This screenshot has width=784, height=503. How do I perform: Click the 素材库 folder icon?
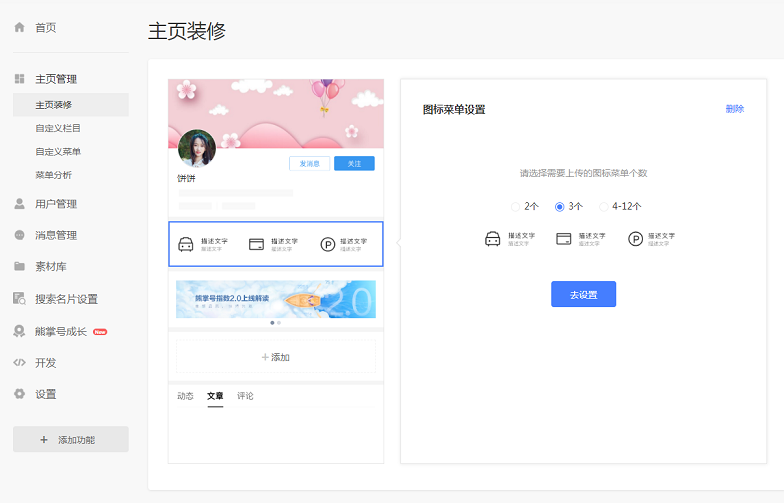19,267
